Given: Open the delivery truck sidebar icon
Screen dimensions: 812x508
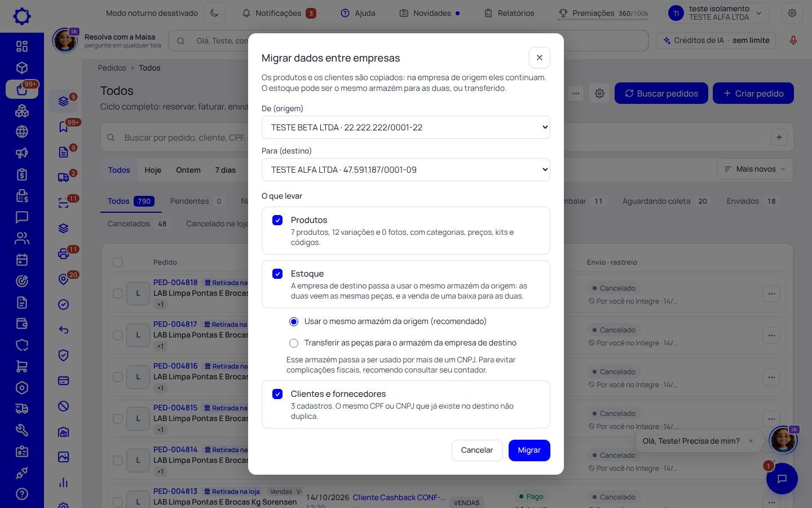Looking at the screenshot, I should tap(22, 409).
